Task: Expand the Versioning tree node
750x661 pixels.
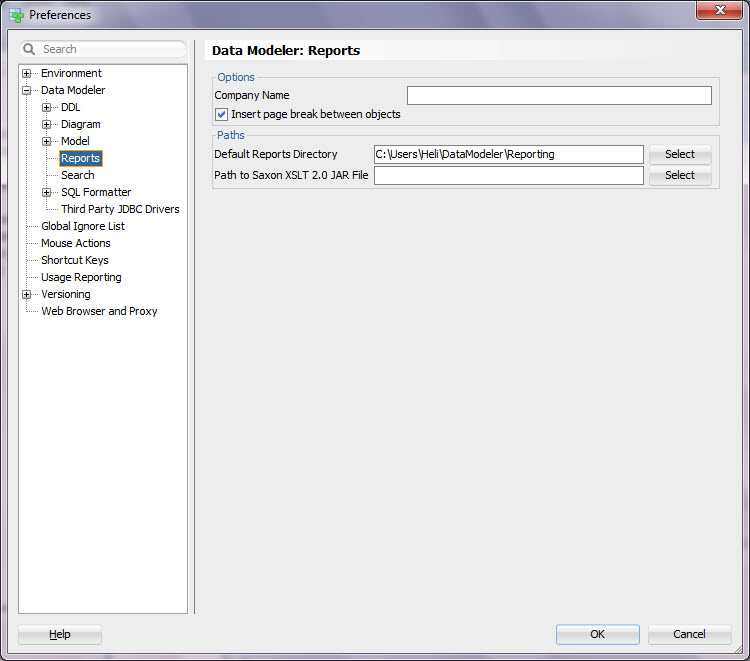Action: pyautogui.click(x=27, y=294)
